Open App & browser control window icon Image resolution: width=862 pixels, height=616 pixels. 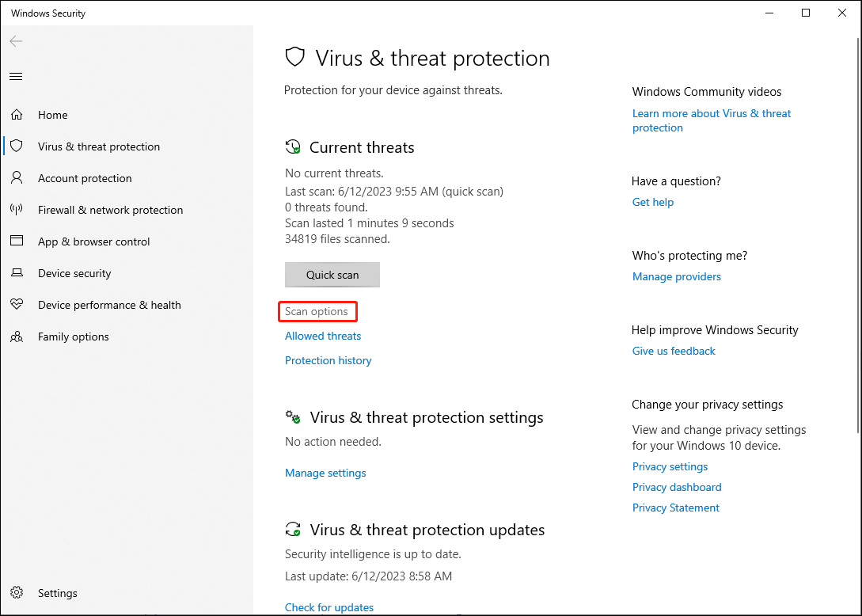coord(17,241)
